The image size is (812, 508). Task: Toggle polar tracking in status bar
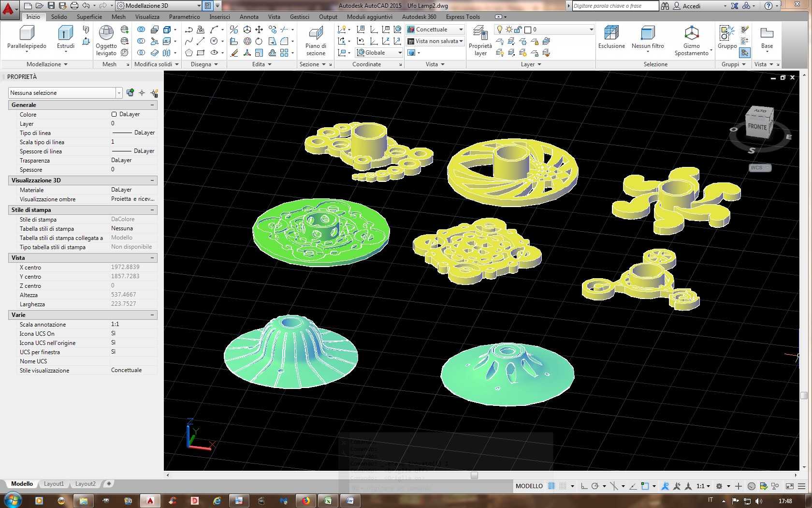[595, 486]
